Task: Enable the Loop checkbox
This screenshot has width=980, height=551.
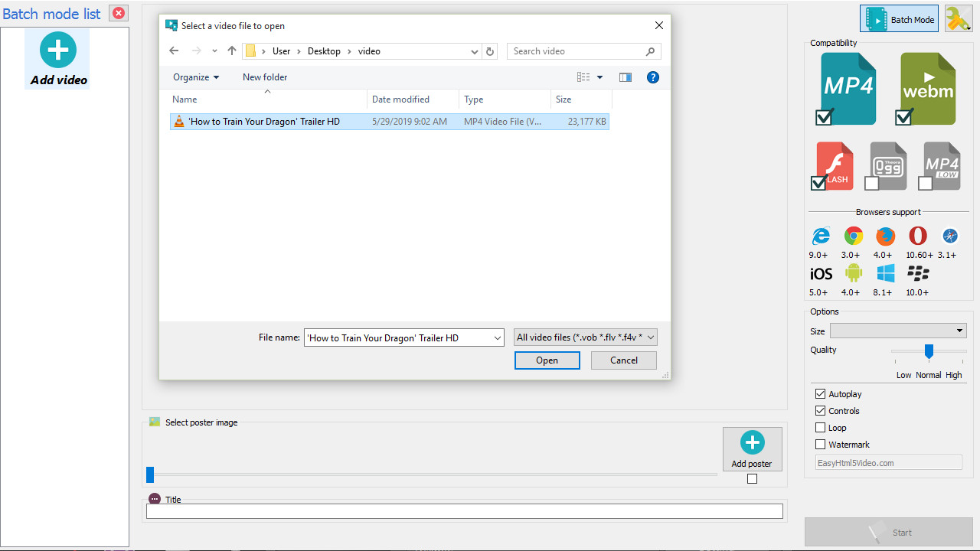Action: 821,428
